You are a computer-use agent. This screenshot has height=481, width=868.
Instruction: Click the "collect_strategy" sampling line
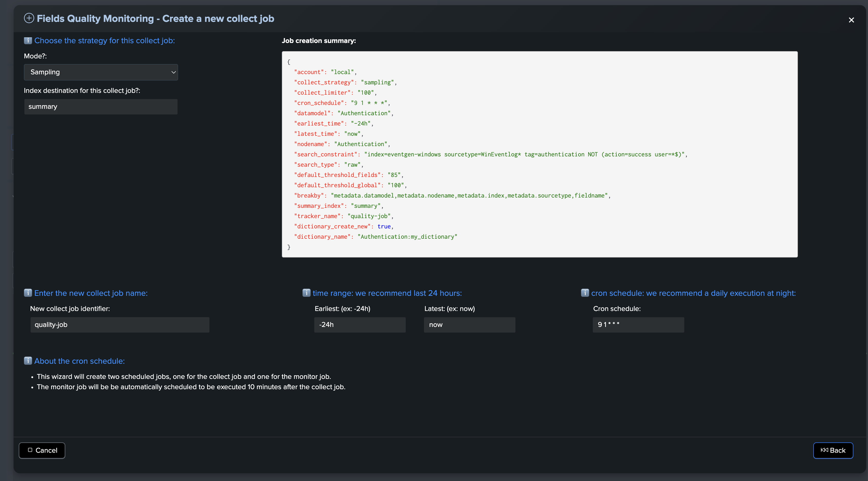point(345,82)
